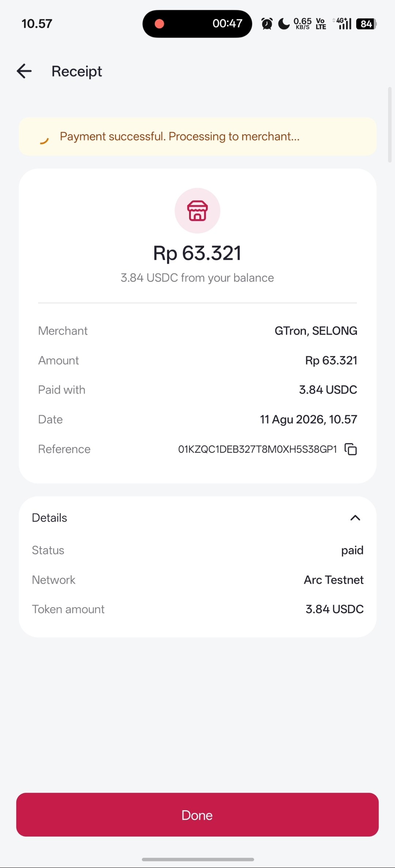Tap the merchant store icon
The image size is (395, 868).
pos(197,211)
